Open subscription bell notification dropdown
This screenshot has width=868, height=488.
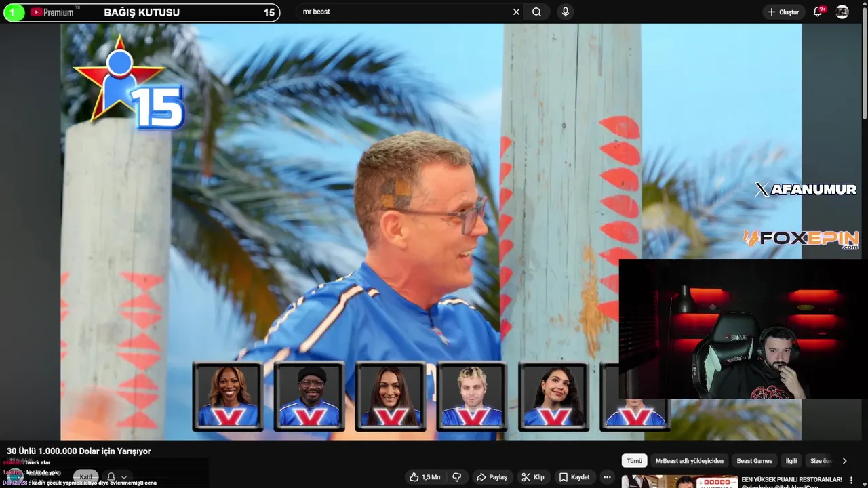coord(116,477)
